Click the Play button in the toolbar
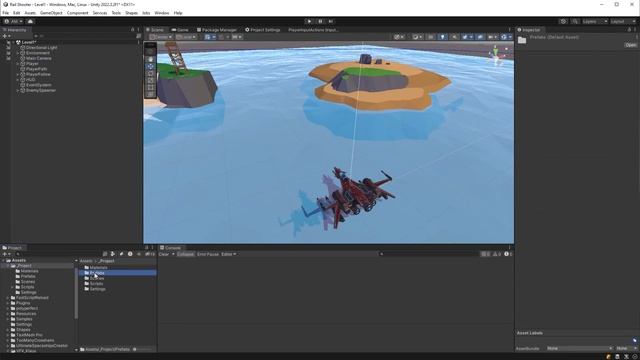The width and height of the screenshot is (640, 360). coord(309,21)
